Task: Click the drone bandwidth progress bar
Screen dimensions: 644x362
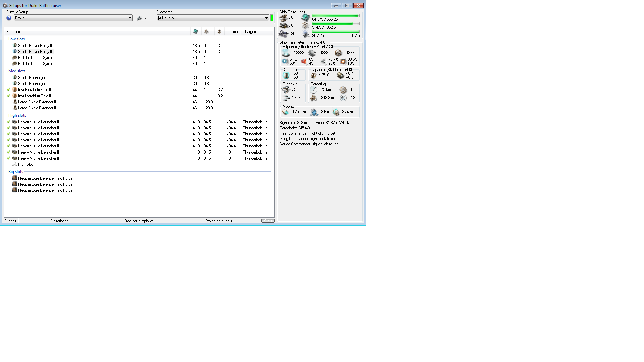Action: (x=335, y=32)
